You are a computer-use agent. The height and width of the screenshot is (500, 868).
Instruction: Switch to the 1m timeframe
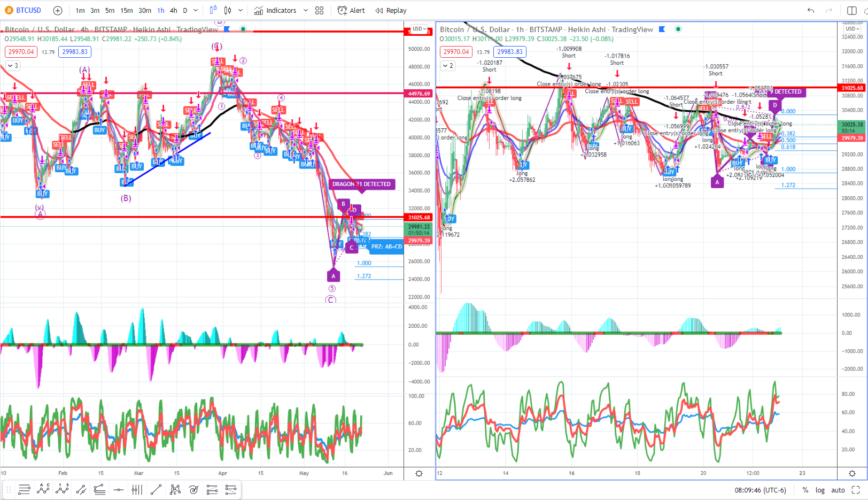80,10
